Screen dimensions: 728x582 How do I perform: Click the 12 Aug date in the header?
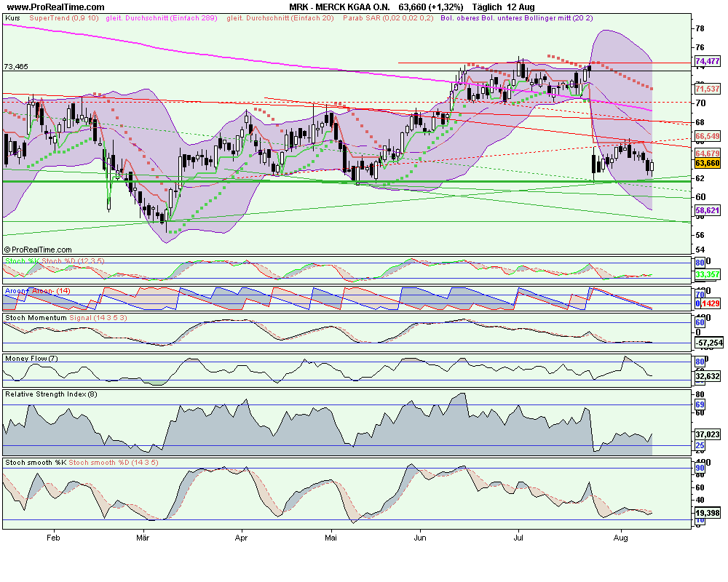(521, 7)
